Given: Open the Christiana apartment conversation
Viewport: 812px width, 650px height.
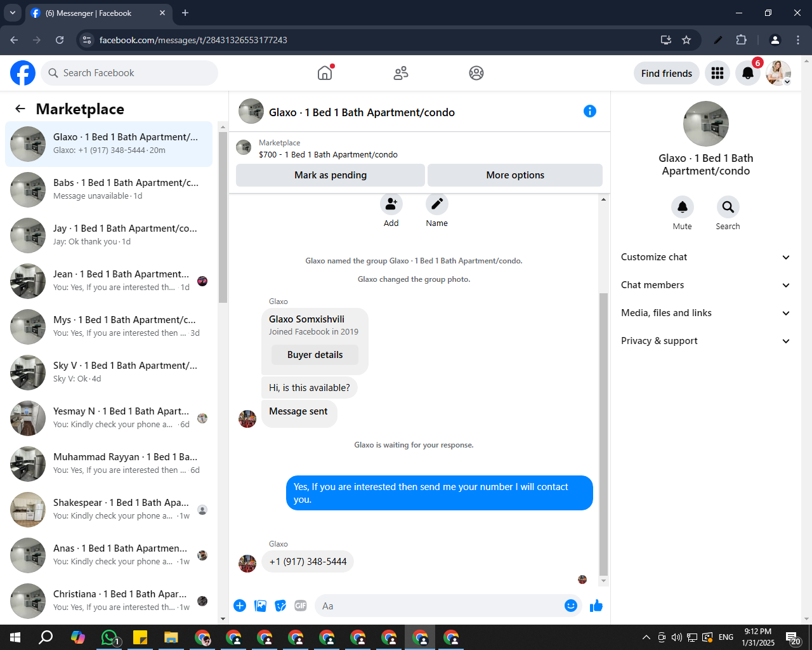Looking at the screenshot, I should pos(109,601).
